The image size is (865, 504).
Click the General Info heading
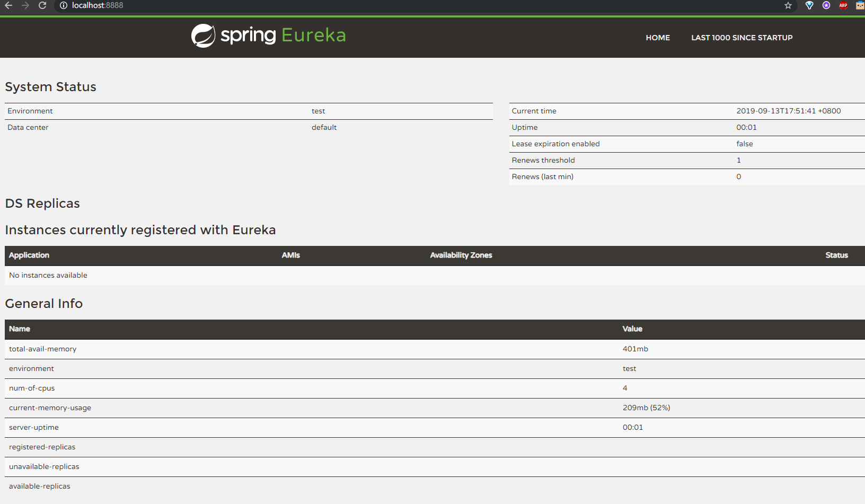point(44,304)
